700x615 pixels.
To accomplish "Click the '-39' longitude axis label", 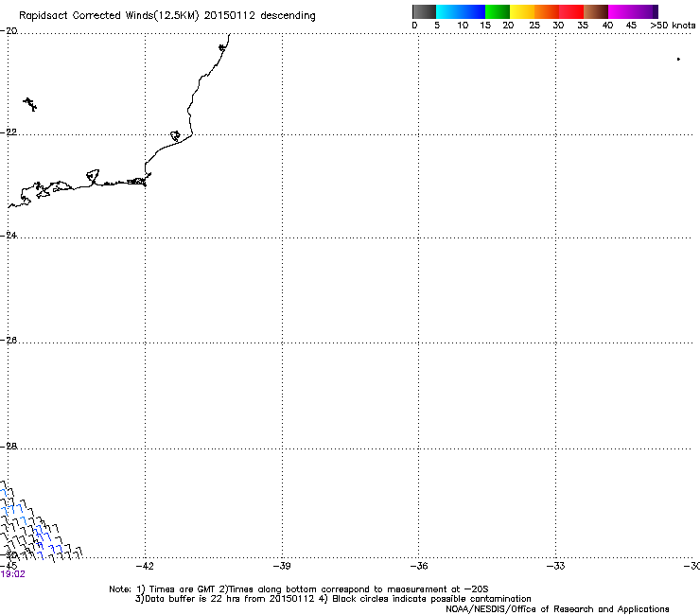I will [x=282, y=567].
